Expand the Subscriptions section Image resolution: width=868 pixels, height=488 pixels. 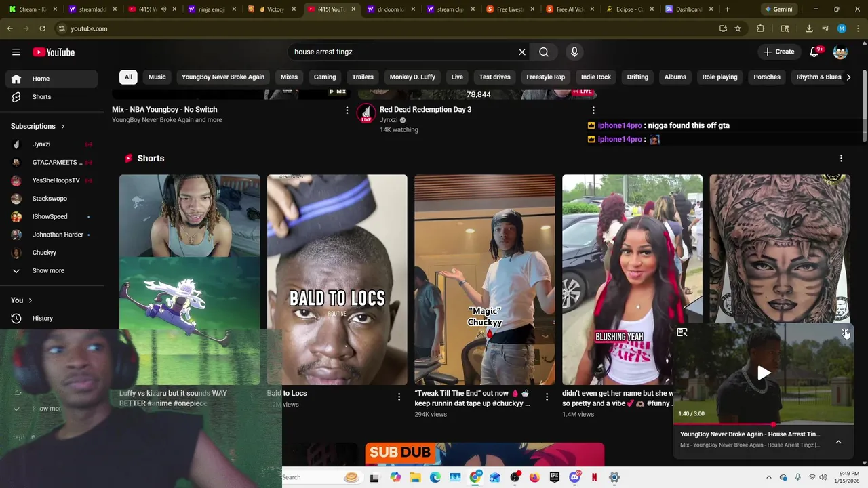click(38, 126)
